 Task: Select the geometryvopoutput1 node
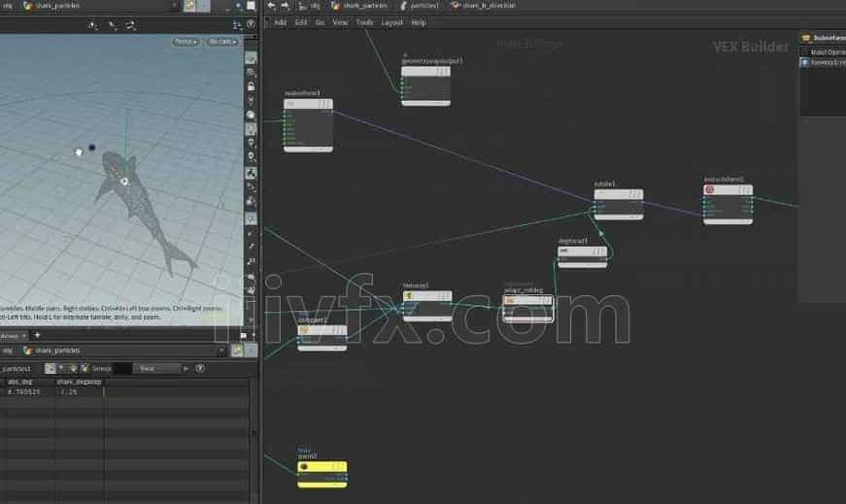pos(425,85)
